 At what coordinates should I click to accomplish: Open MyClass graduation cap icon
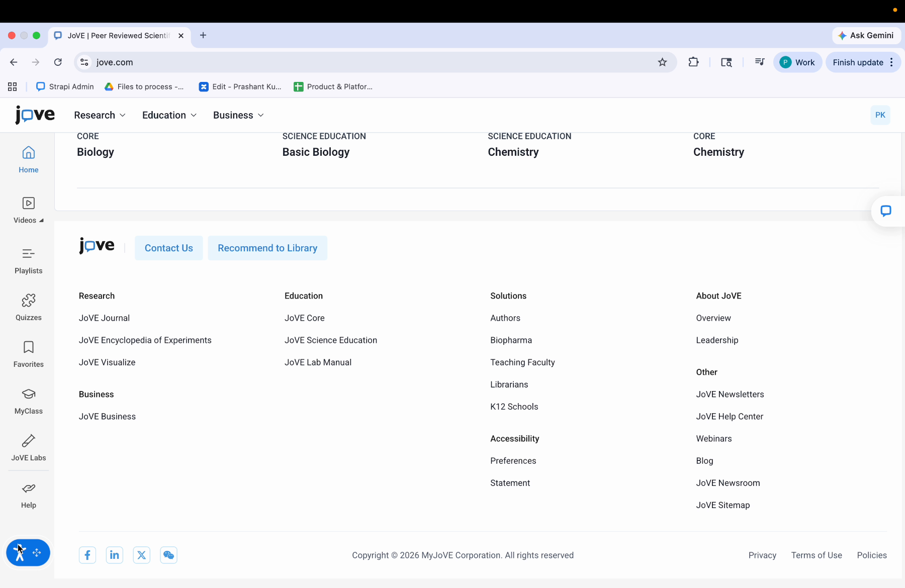tap(29, 394)
